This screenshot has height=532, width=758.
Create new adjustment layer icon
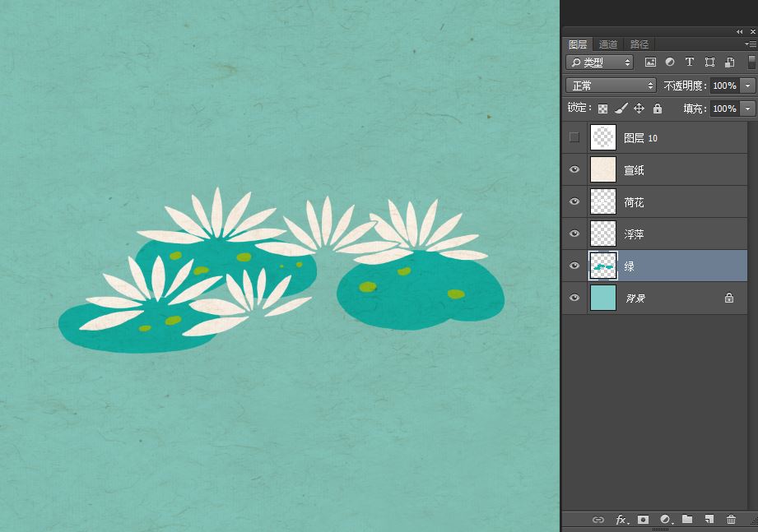coord(666,520)
